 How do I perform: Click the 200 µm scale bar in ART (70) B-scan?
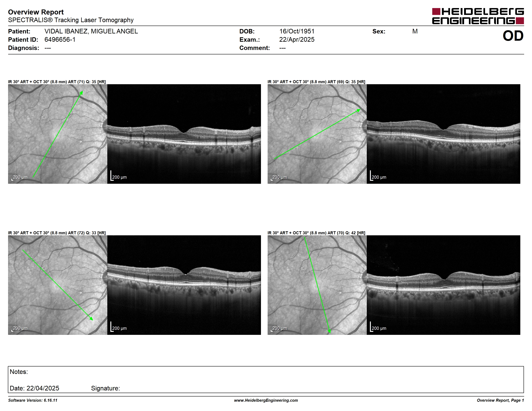tap(378, 327)
